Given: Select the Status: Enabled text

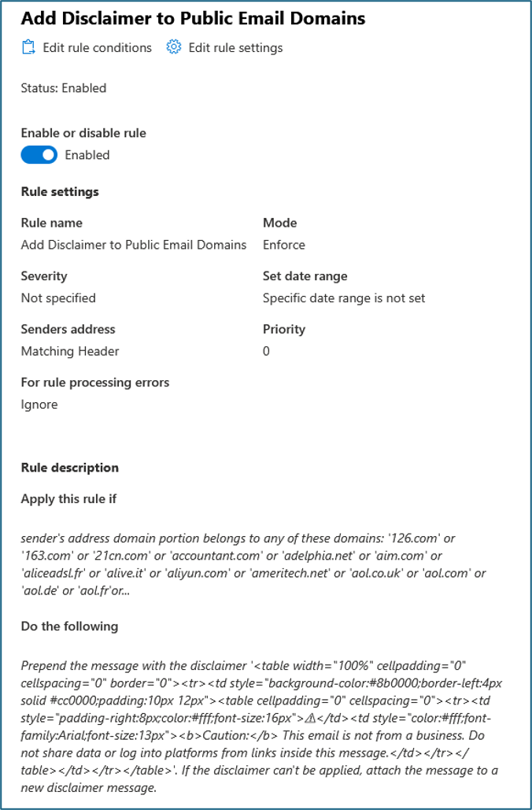Looking at the screenshot, I should [64, 88].
